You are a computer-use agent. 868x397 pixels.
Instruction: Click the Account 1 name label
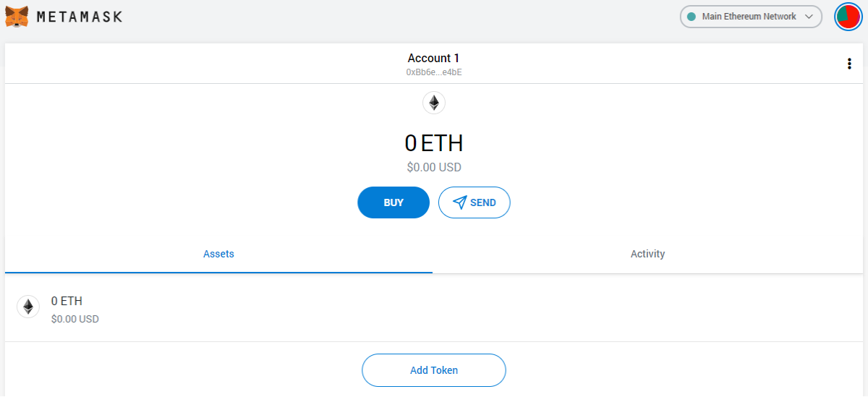pos(433,58)
